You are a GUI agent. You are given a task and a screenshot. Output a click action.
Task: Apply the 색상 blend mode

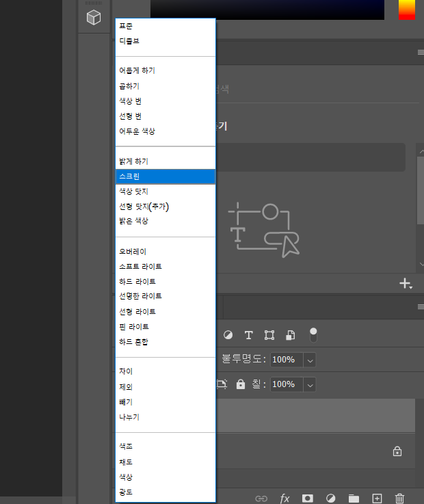(x=165, y=477)
